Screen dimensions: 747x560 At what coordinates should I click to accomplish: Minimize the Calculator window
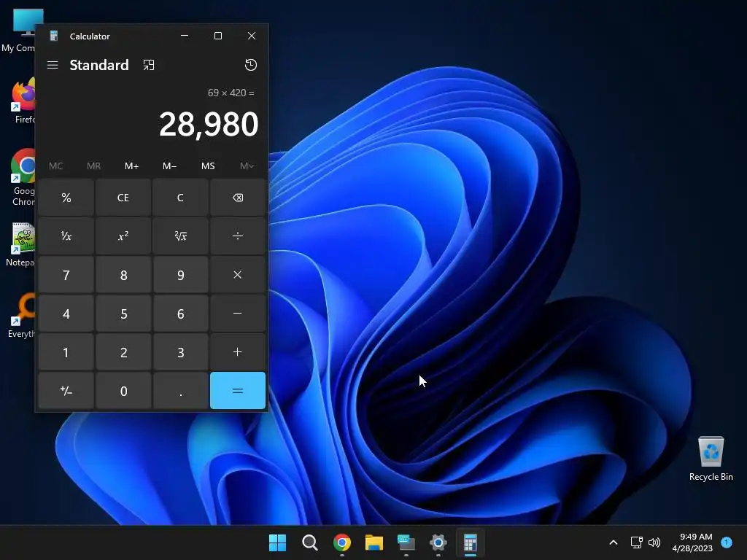[185, 36]
